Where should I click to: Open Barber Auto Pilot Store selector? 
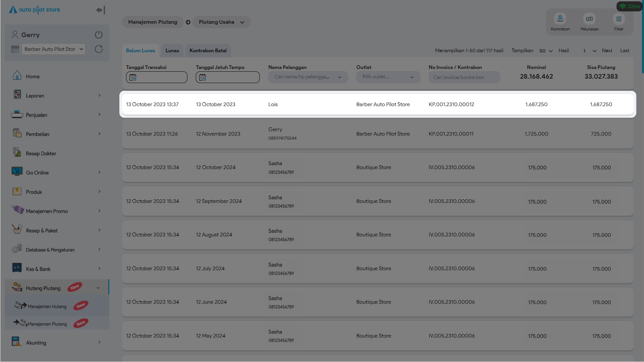click(53, 49)
